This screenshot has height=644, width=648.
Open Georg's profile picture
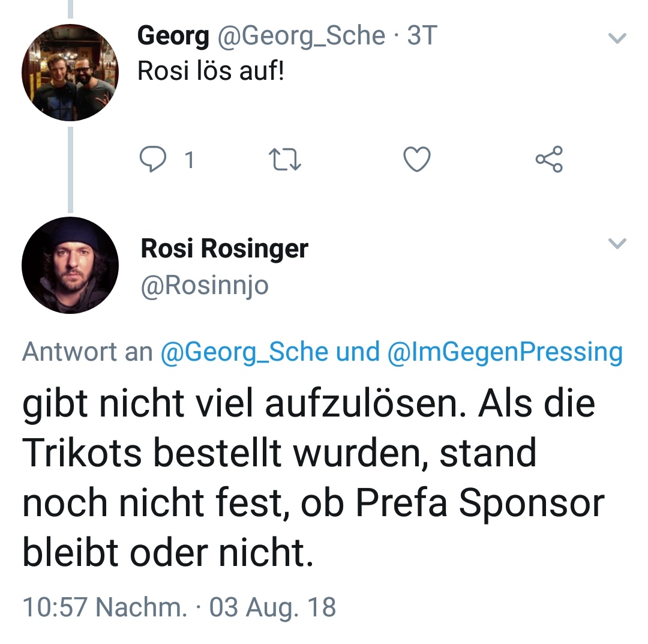pyautogui.click(x=70, y=73)
